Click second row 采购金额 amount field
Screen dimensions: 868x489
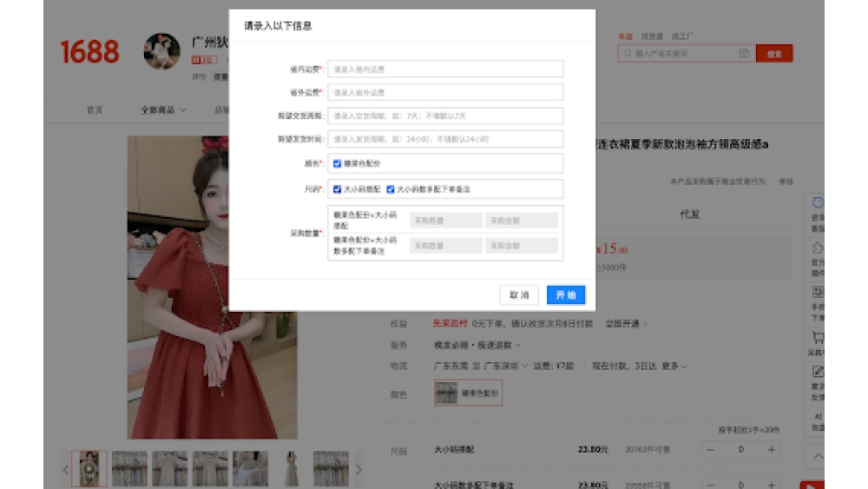point(522,245)
